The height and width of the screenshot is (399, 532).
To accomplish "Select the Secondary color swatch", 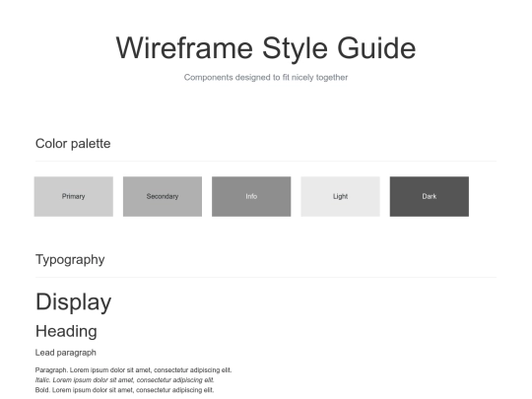I will 163,196.
